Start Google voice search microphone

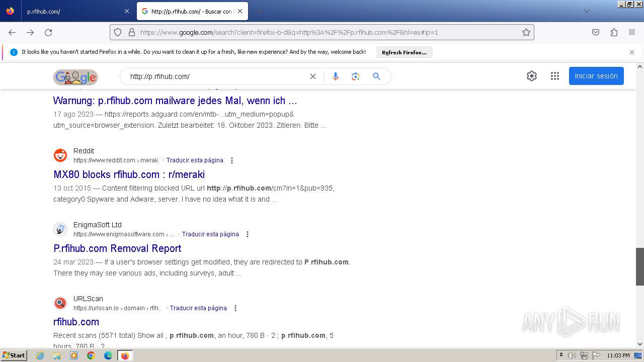click(336, 76)
